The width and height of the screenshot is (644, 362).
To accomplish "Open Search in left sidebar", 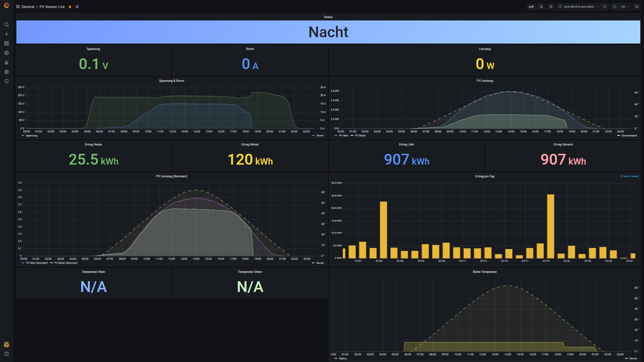I will tap(6, 25).
